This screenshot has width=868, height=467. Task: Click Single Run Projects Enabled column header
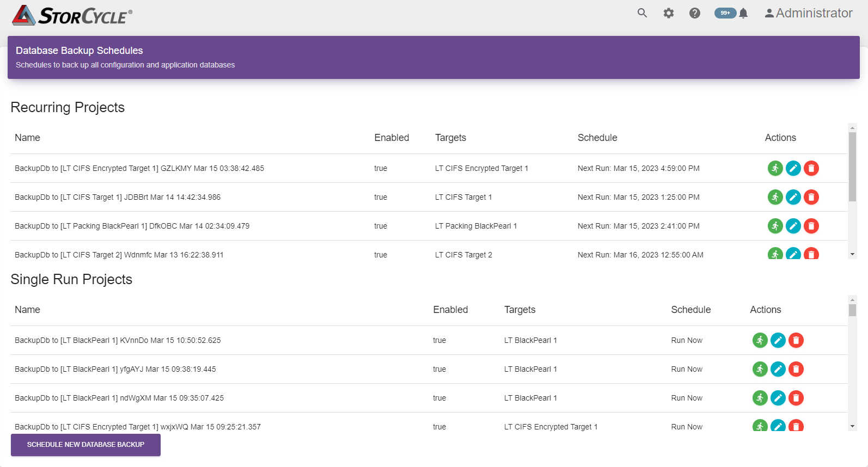[450, 310]
